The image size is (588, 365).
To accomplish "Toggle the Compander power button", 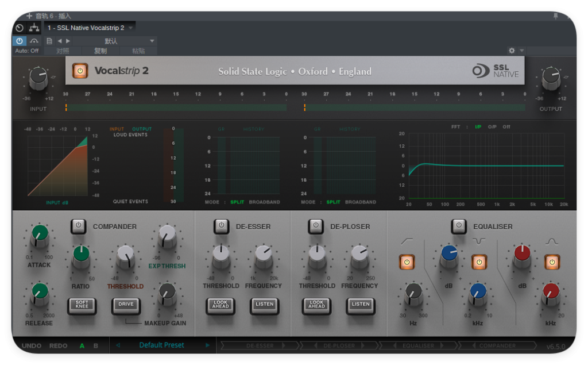I will click(78, 226).
